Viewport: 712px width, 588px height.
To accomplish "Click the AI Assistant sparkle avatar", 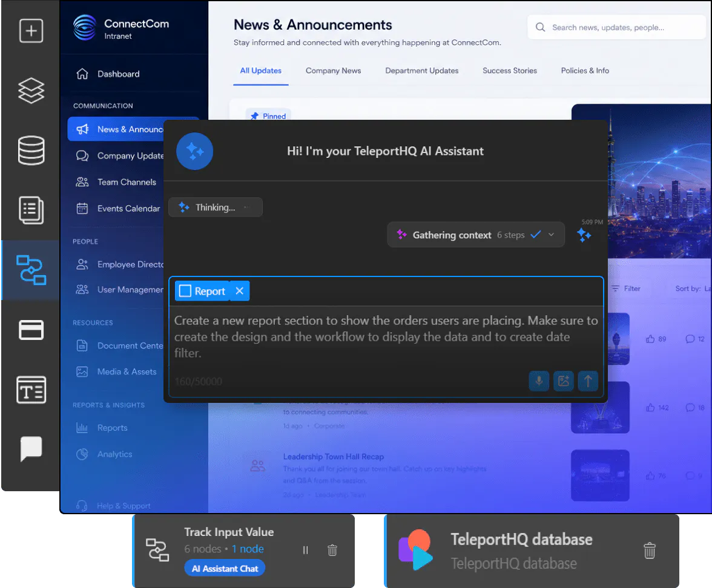I will [194, 151].
